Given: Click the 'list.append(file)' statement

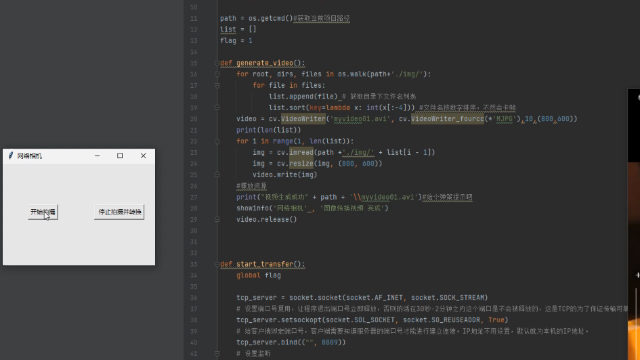Looking at the screenshot, I should click(x=303, y=97).
